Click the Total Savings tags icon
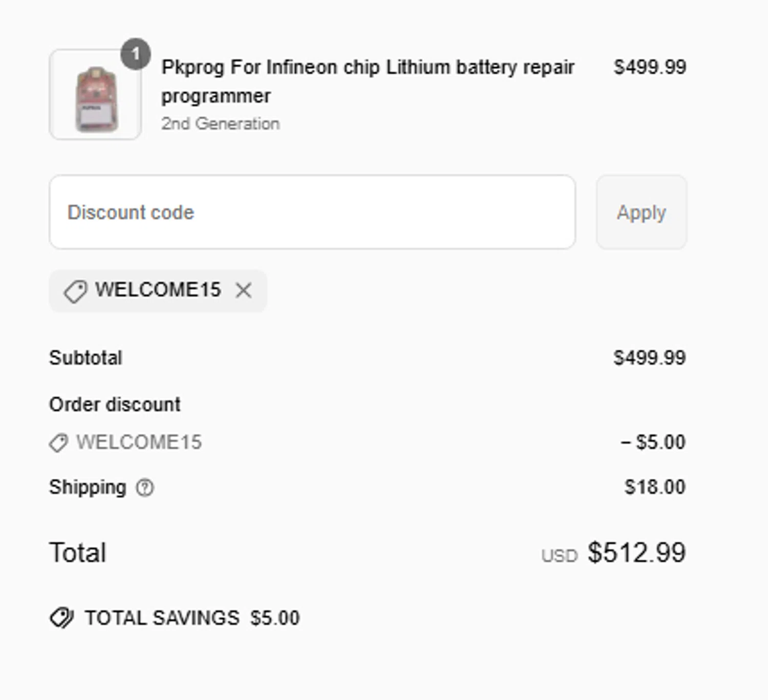Image resolution: width=768 pixels, height=700 pixels. point(62,618)
